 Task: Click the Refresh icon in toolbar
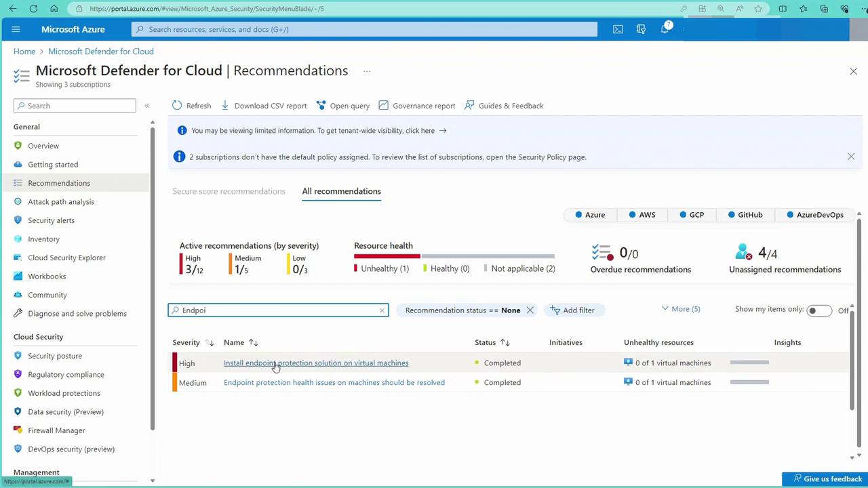pos(178,106)
